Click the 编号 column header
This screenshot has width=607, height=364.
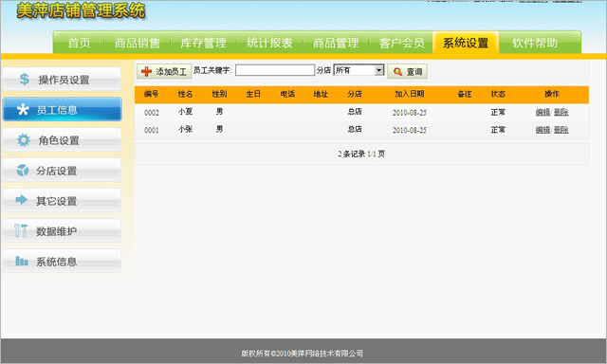[151, 94]
